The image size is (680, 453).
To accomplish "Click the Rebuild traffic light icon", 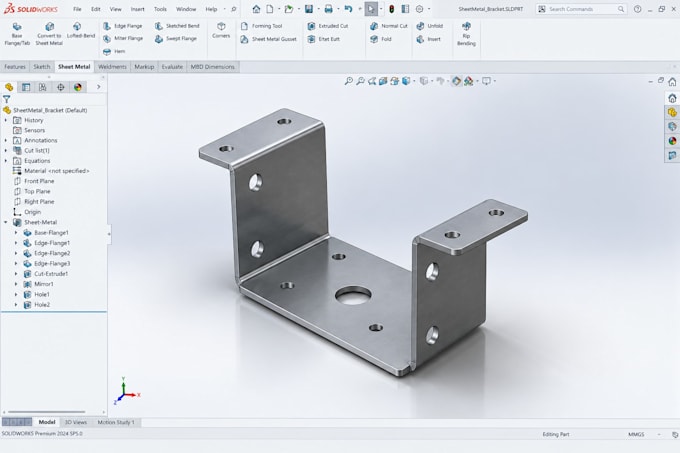I will pyautogui.click(x=391, y=9).
